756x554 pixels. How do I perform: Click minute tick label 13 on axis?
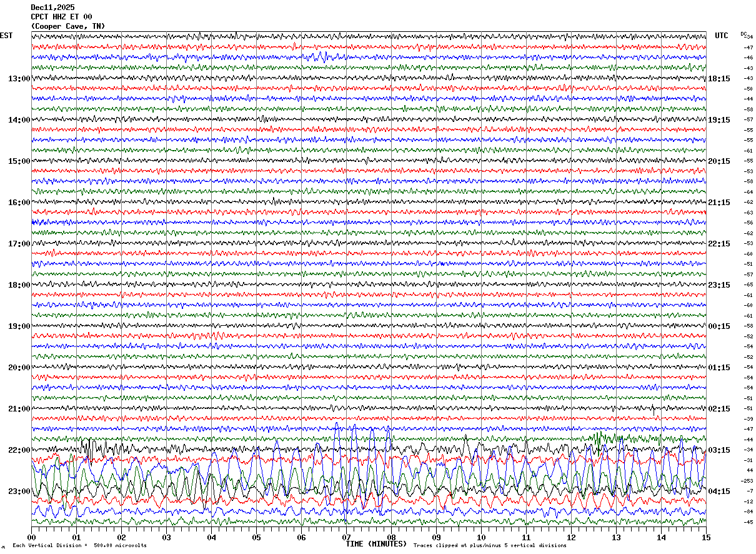coord(616,537)
